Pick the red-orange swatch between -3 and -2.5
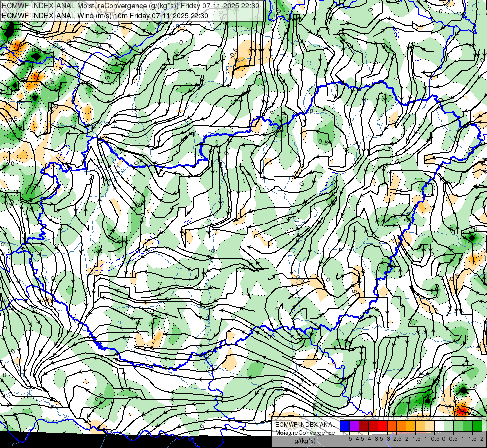The height and width of the screenshot is (448, 487). (392, 426)
